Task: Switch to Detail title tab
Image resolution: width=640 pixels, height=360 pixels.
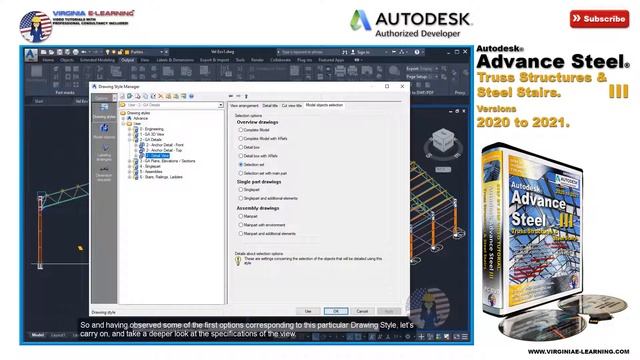Action: [270, 106]
